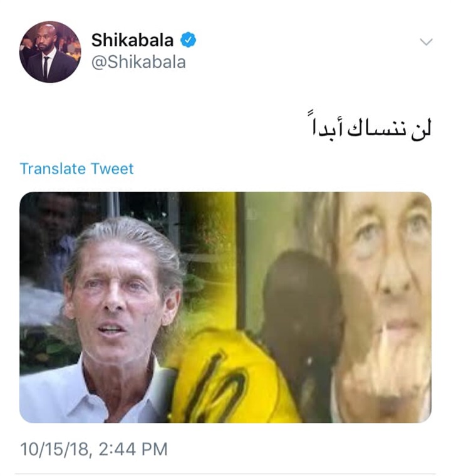
Task: Open the Shikabala display name
Action: [x=132, y=40]
